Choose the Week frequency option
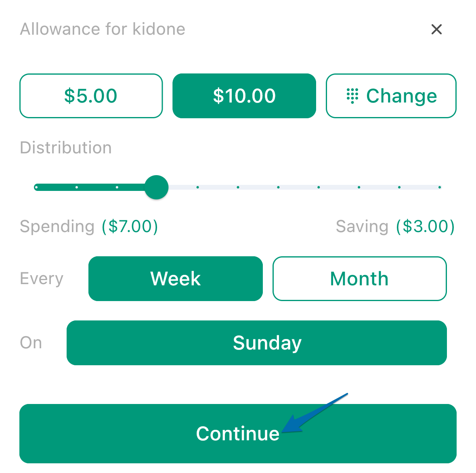 click(x=176, y=278)
